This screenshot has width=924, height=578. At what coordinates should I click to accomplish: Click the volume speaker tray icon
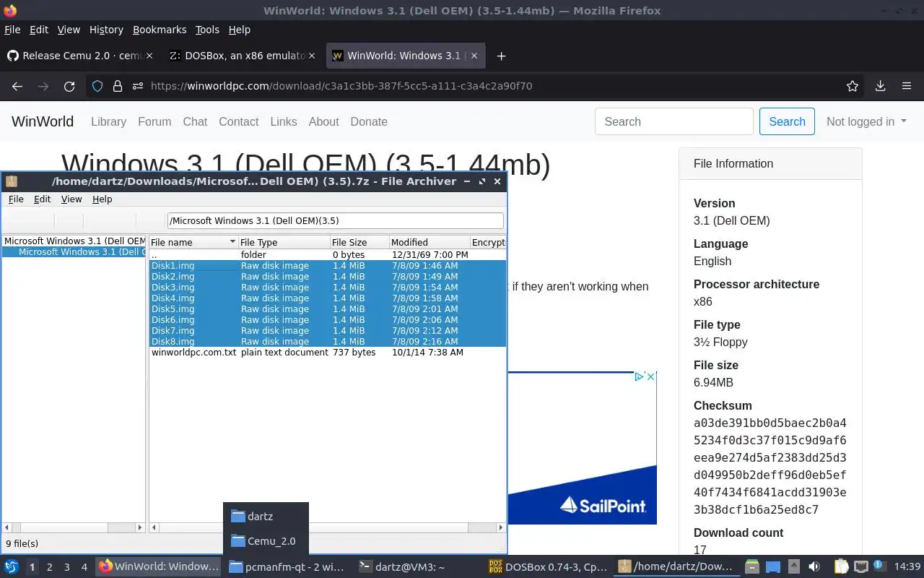(814, 566)
